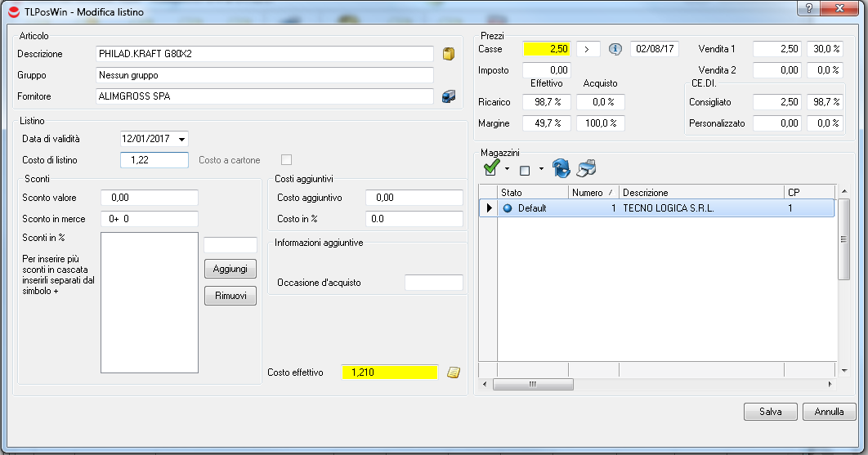868x455 pixels.
Task: Click the note icon beside Costo effettivo
Action: click(453, 372)
